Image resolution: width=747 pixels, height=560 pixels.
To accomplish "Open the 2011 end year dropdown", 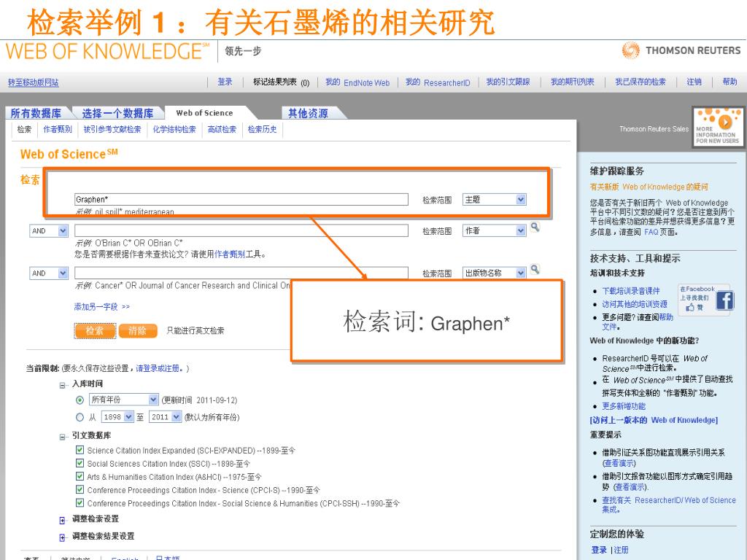I will coord(165,417).
